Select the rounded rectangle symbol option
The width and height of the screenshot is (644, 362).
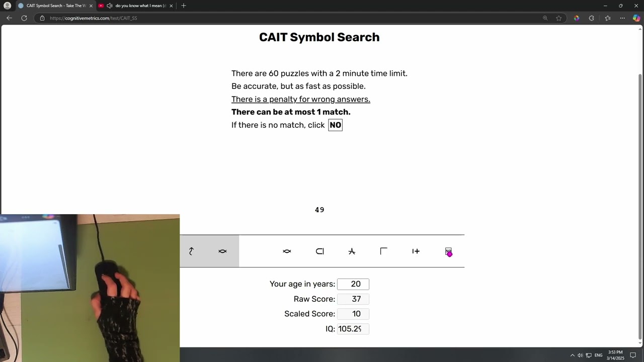[319, 251]
